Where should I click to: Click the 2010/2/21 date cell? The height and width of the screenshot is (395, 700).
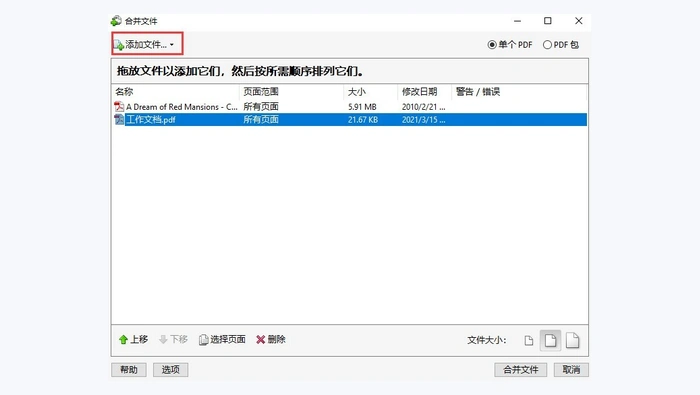[x=423, y=107]
